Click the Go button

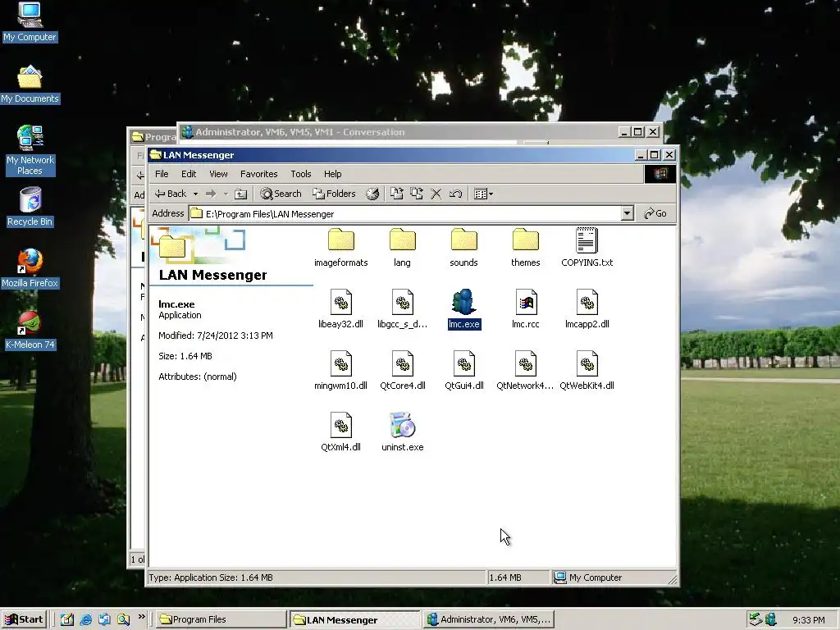coord(655,214)
